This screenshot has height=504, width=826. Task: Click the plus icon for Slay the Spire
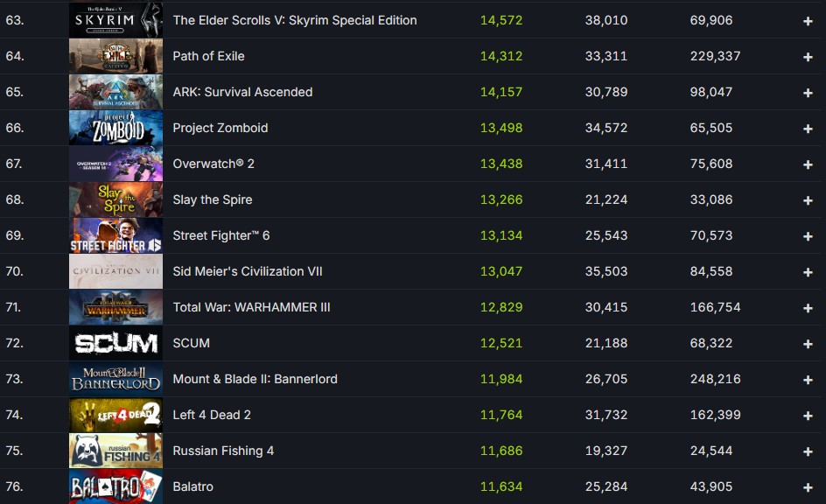click(x=808, y=200)
